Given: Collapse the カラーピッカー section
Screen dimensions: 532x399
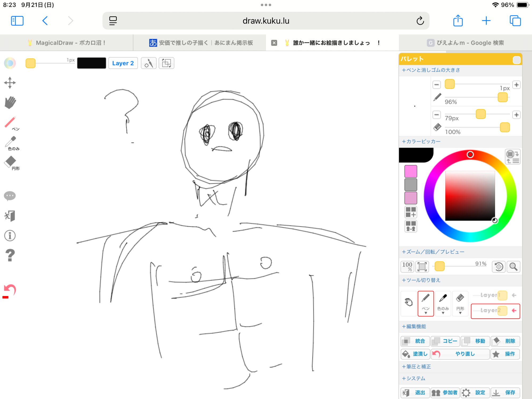Looking at the screenshot, I should point(421,142).
